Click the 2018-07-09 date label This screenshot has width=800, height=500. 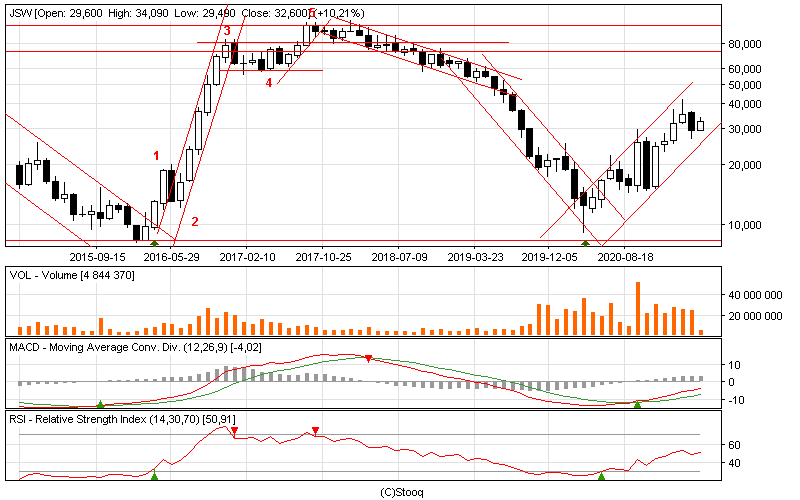(x=399, y=257)
